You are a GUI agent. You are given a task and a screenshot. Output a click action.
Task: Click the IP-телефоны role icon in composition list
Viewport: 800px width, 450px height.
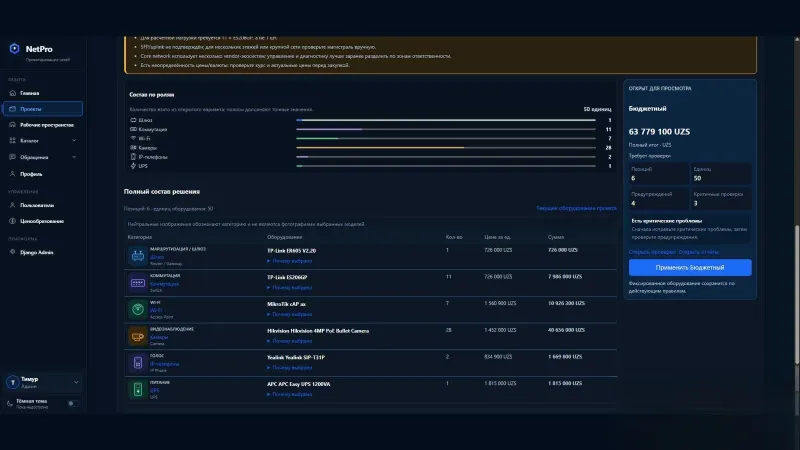[133, 157]
